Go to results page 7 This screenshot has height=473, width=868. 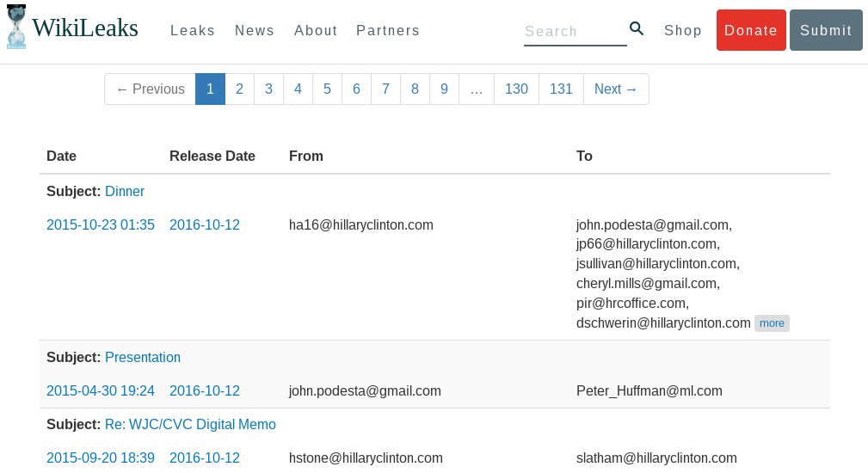[386, 89]
